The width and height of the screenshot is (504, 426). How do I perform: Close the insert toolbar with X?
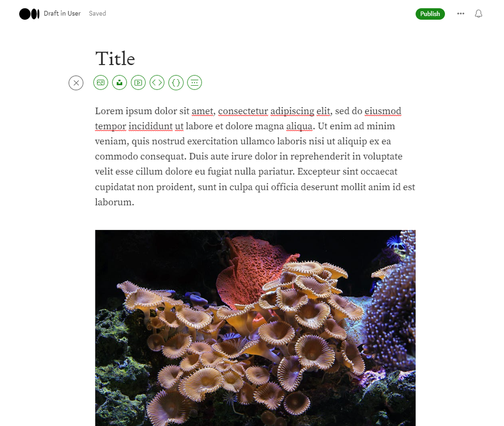click(x=76, y=83)
